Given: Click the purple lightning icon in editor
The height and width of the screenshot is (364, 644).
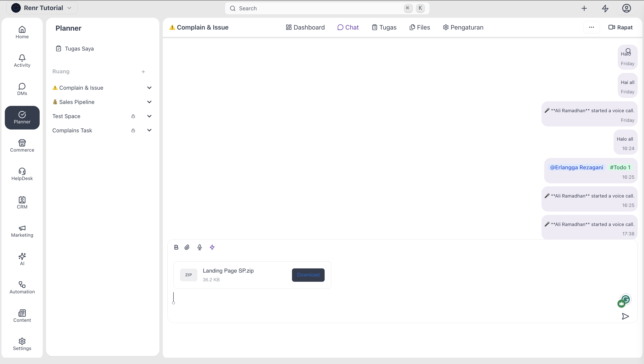Looking at the screenshot, I should [212, 247].
